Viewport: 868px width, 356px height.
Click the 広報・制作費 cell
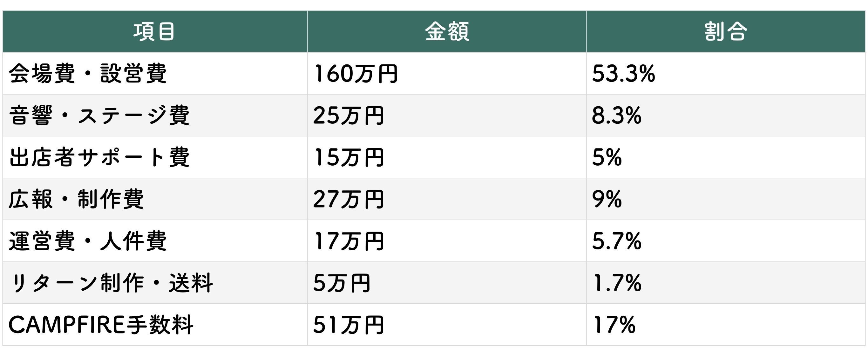(76, 199)
